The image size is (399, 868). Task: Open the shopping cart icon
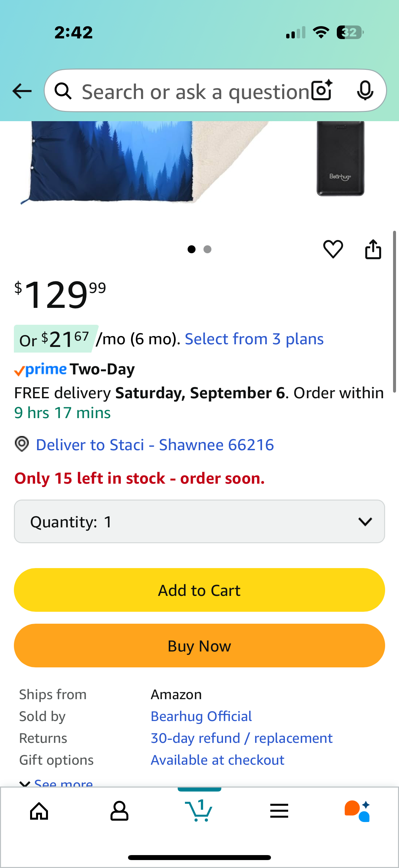pyautogui.click(x=199, y=810)
